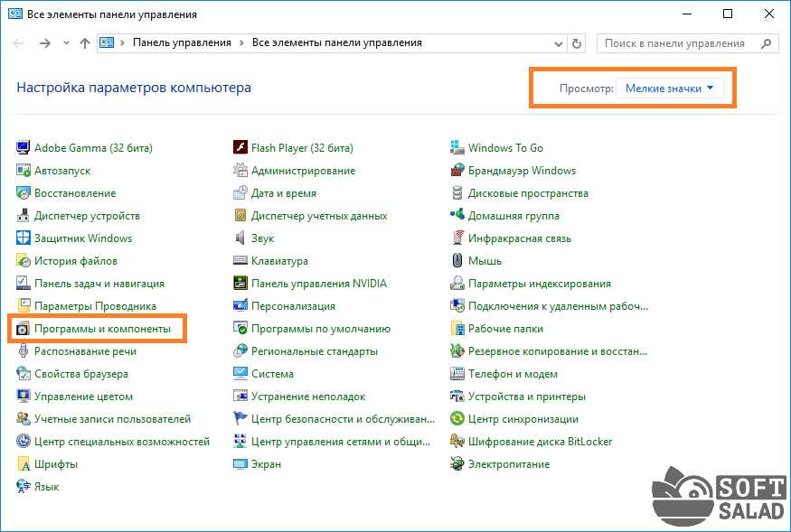
Task: Expand the chevron before Панель управления breadcrumb
Action: click(123, 42)
